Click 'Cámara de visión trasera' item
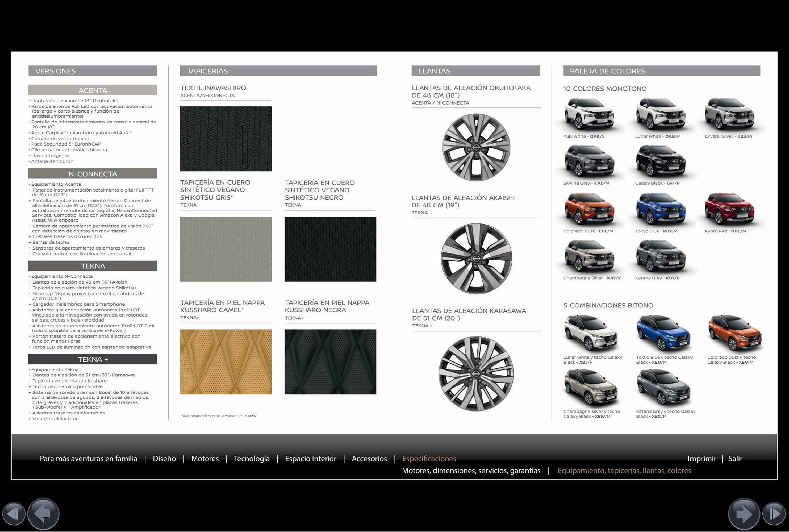789x532 pixels. pos(59,138)
